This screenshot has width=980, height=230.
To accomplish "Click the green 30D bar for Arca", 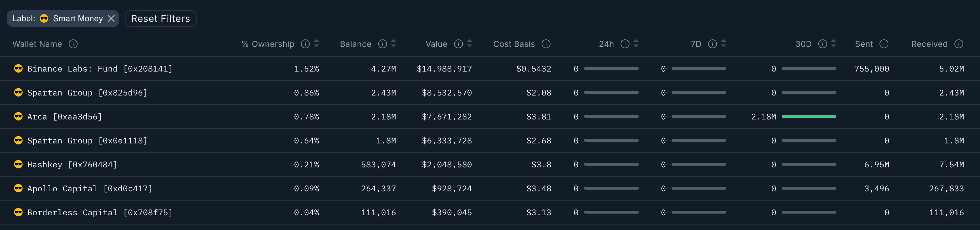I will coord(809,116).
